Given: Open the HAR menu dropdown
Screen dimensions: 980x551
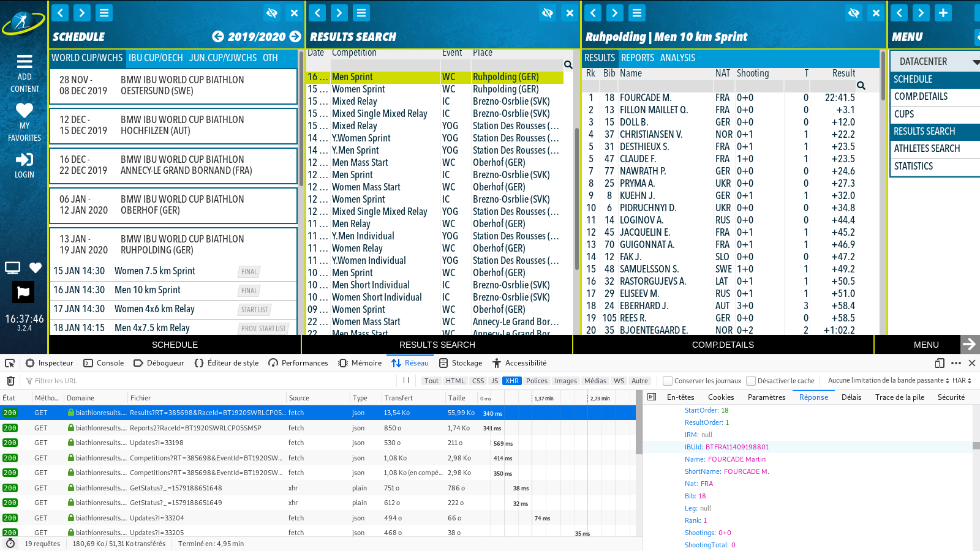Looking at the screenshot, I should pos(962,381).
